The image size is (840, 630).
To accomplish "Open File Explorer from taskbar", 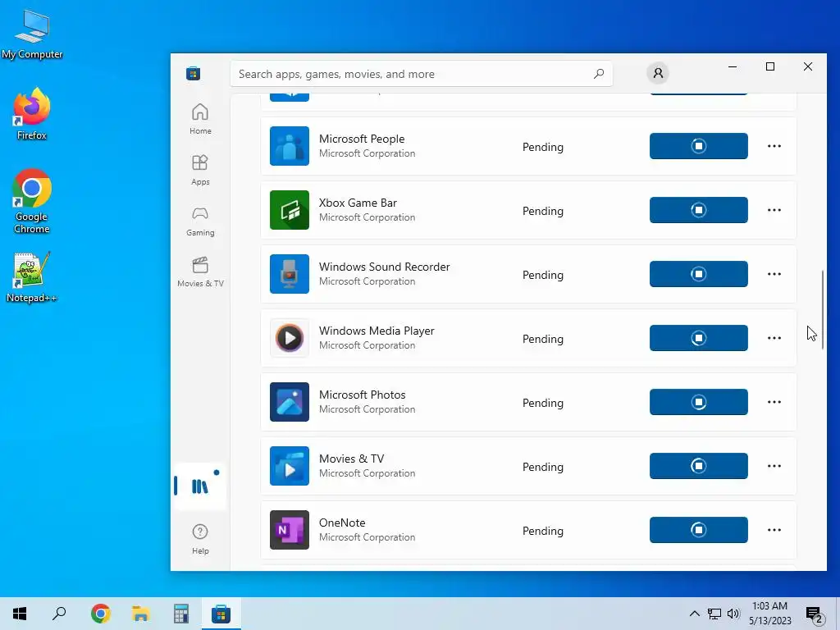I will (140, 614).
